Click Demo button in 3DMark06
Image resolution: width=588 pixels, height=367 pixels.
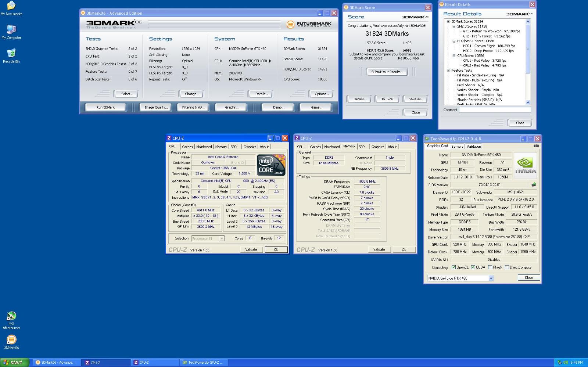(x=279, y=107)
